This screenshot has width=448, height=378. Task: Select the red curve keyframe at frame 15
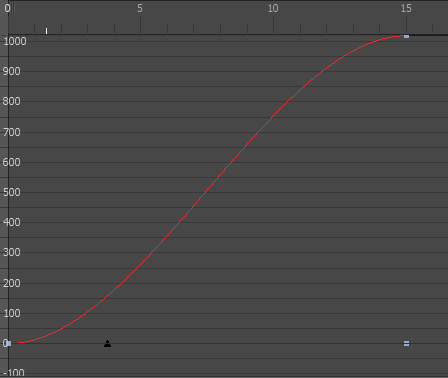406,36
